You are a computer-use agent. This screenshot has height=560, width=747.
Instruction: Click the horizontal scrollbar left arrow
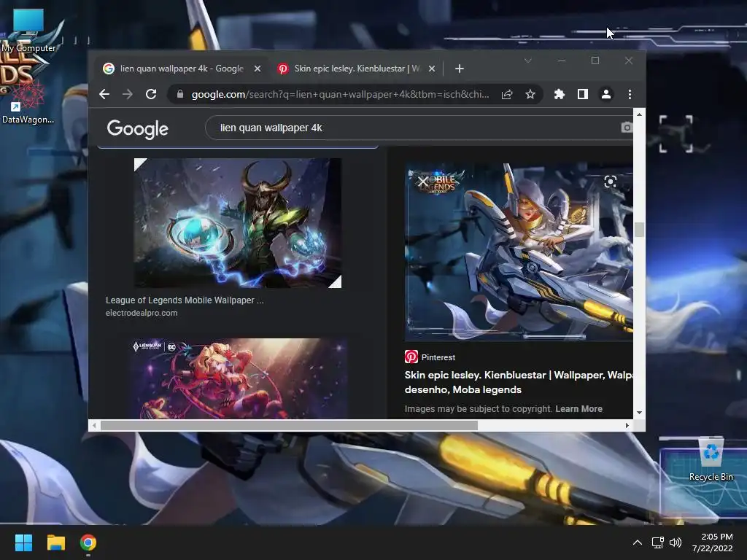[94, 425]
